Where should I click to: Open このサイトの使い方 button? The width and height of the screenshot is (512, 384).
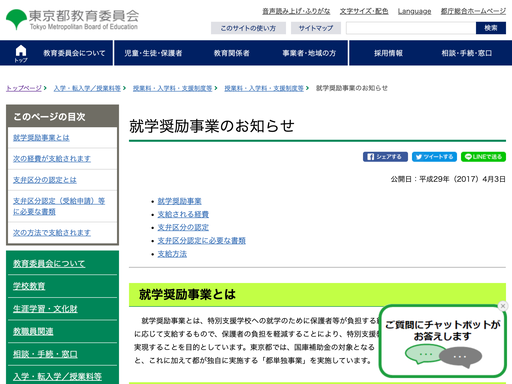248,28
